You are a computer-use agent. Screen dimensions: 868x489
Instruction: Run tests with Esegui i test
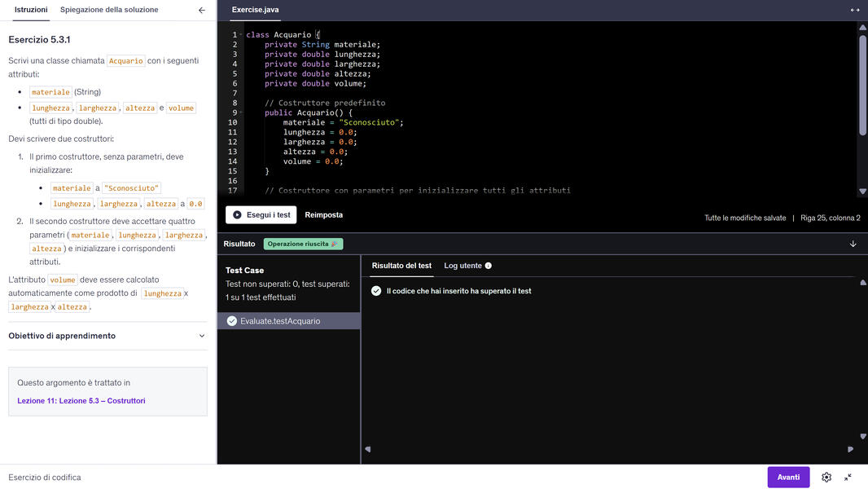coord(261,215)
